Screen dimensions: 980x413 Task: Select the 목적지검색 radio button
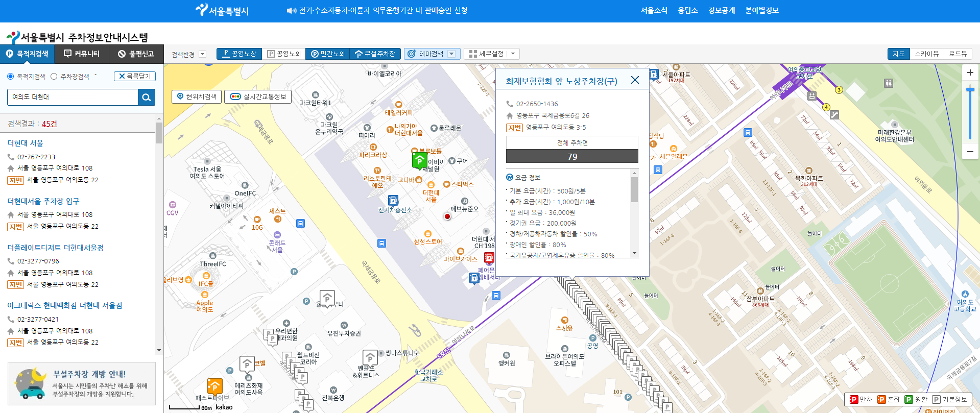pyautogui.click(x=10, y=77)
